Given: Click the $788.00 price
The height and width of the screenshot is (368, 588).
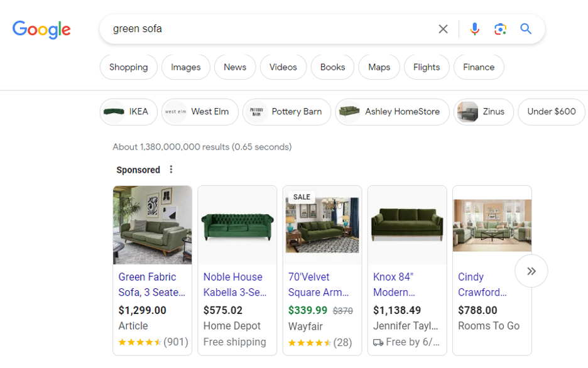Looking at the screenshot, I should pyautogui.click(x=477, y=310).
